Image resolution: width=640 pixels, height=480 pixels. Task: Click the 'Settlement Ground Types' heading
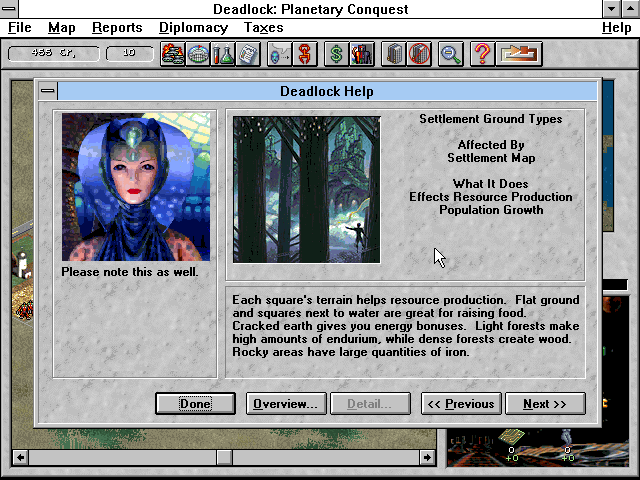pos(491,119)
